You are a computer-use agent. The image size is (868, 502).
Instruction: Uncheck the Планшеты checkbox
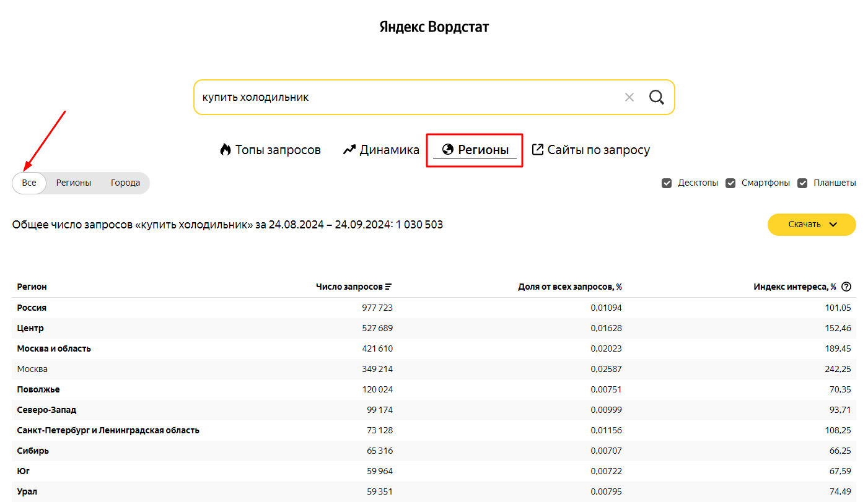point(802,183)
